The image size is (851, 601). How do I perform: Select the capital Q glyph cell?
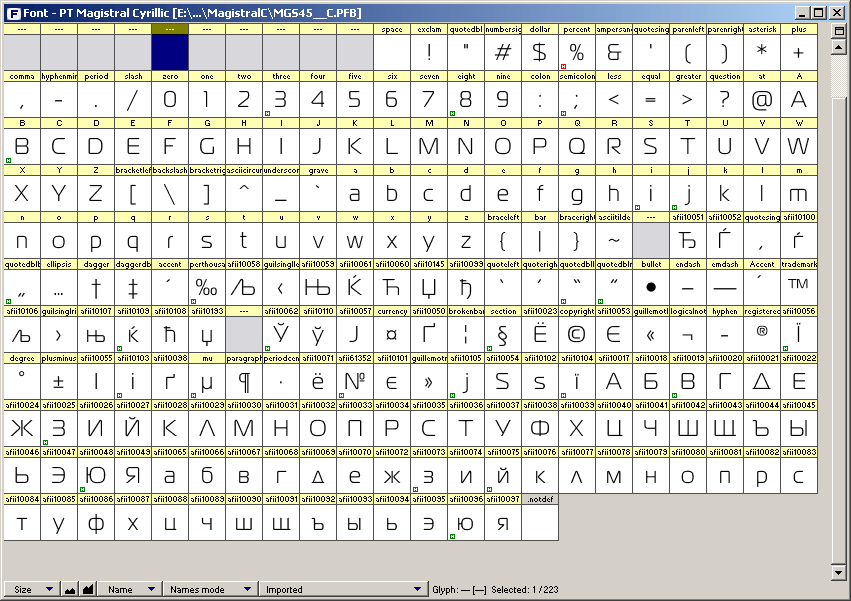pyautogui.click(x=577, y=146)
